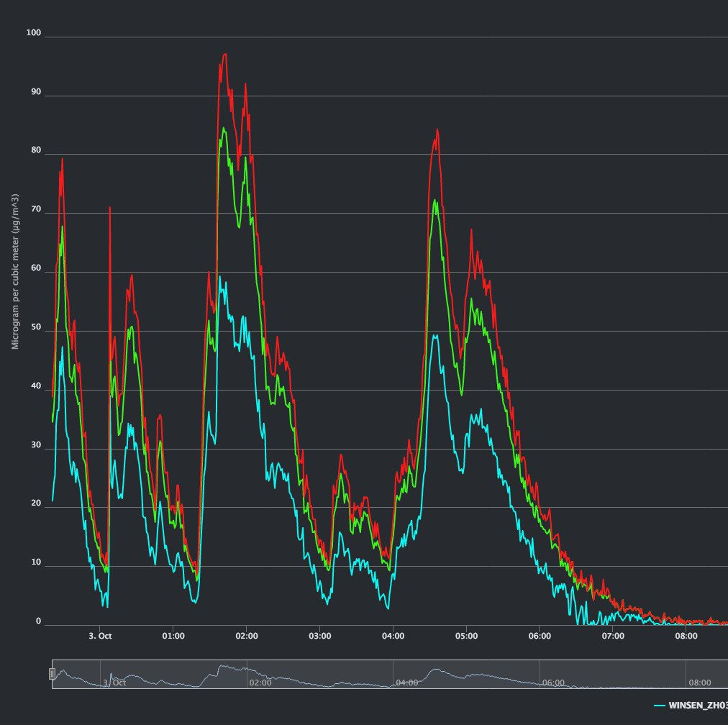728x725 pixels.
Task: Click the 3. Oct x-axis date label
Action: (x=100, y=636)
